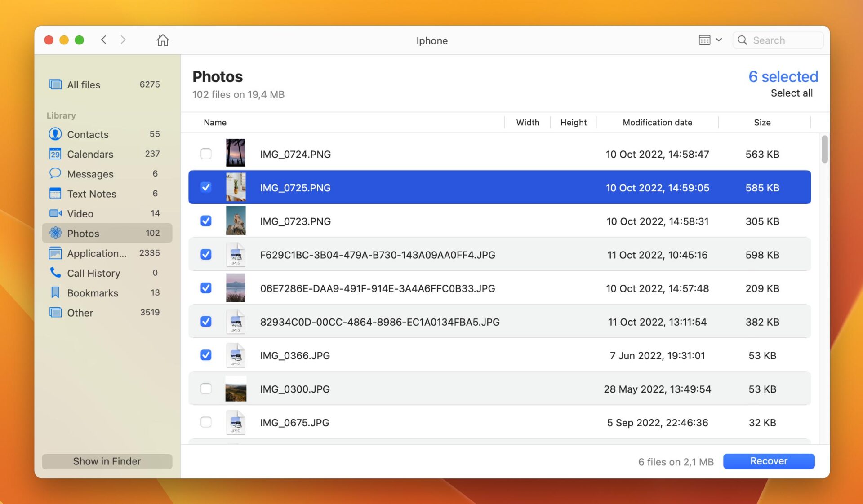
Task: Open the Bookmarks category
Action: pos(93,293)
